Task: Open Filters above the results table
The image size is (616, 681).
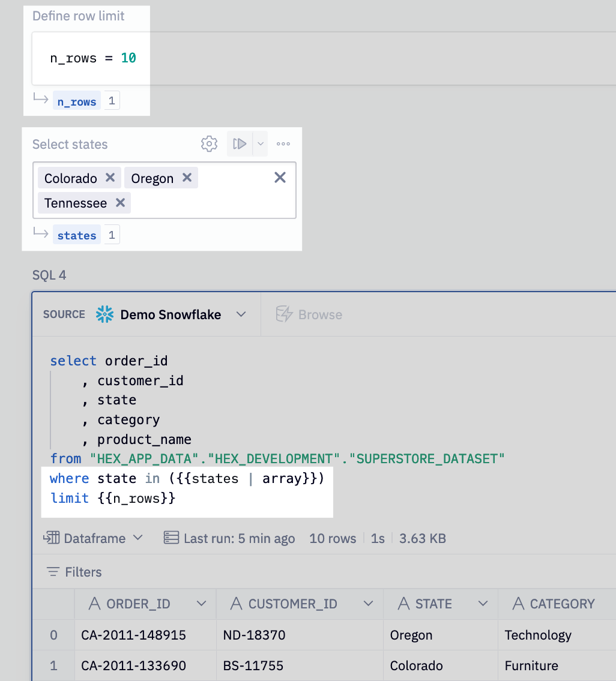Action: (x=73, y=572)
